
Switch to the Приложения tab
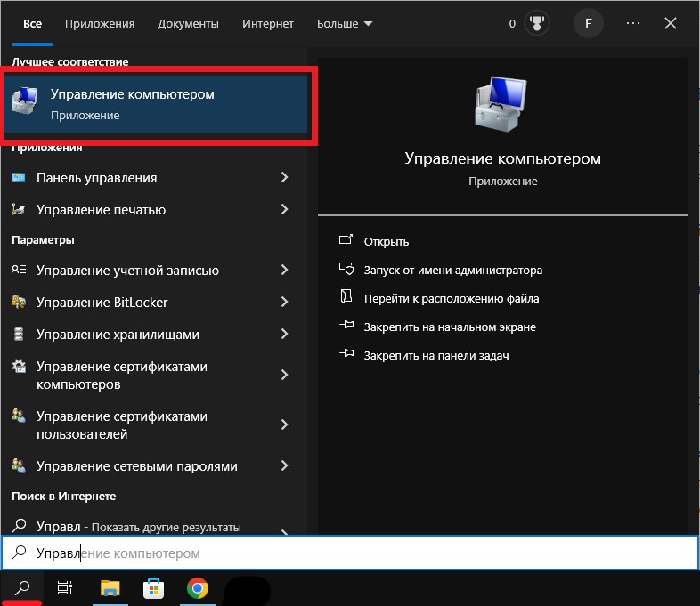100,24
